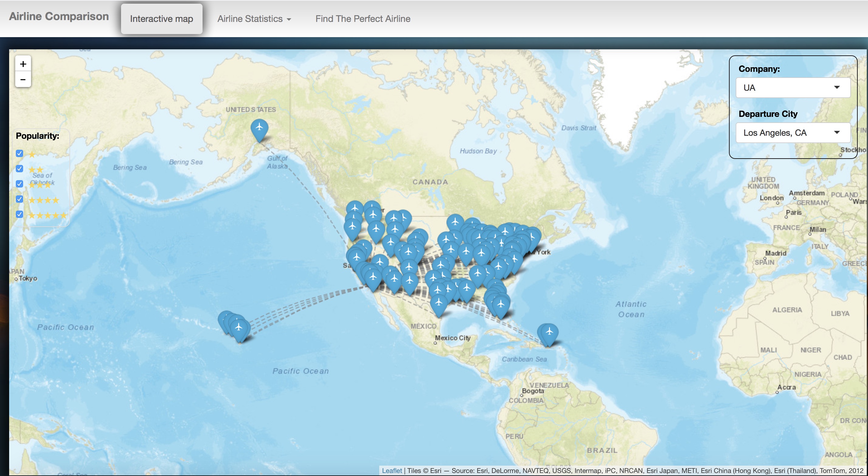
Task: Open Find The Perfect Airline tab
Action: point(363,19)
